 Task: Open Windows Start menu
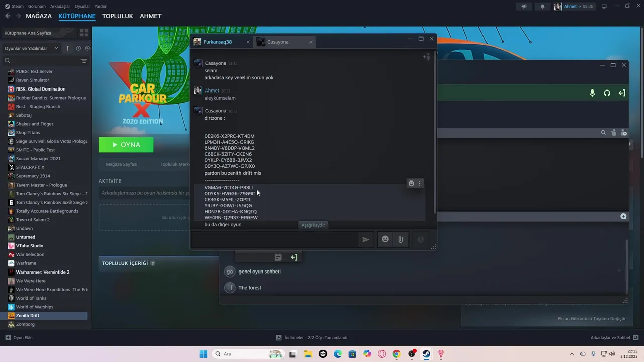203,354
